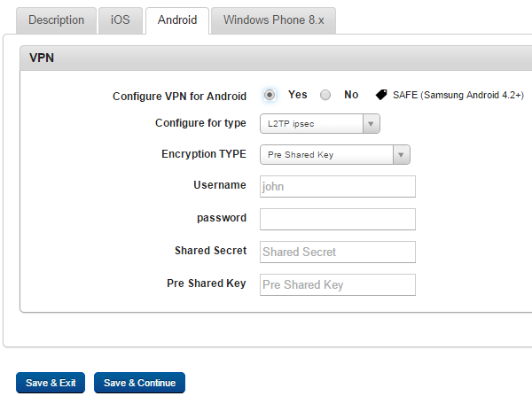Click the Save & Continue button

(x=139, y=383)
